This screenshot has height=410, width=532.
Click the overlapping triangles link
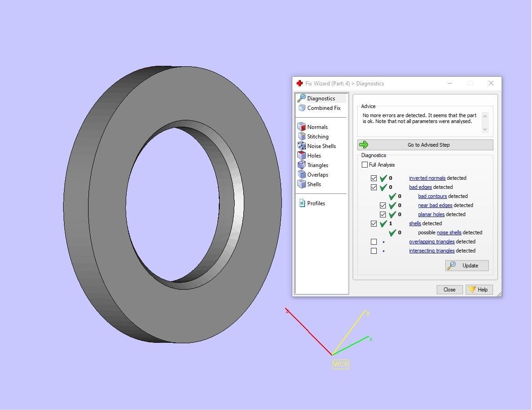tap(432, 242)
